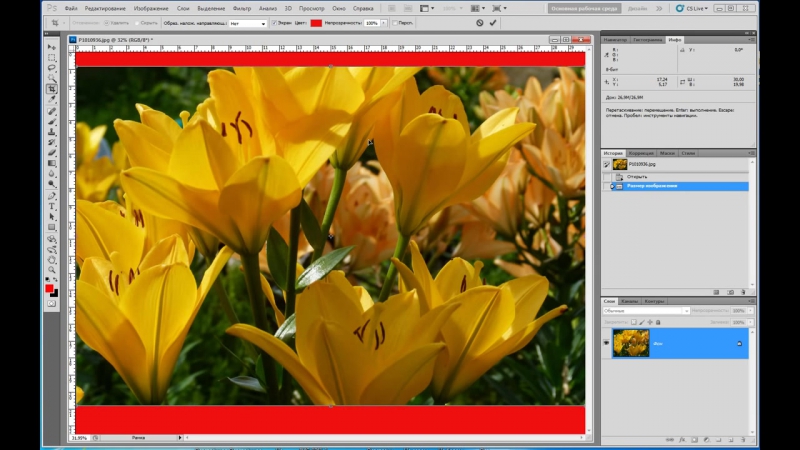
Task: Select the Move tool
Action: [52, 47]
